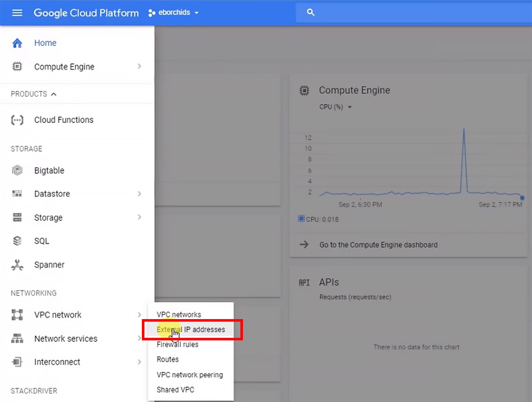Open the hamburger navigation menu
This screenshot has width=532, height=402.
click(x=17, y=13)
